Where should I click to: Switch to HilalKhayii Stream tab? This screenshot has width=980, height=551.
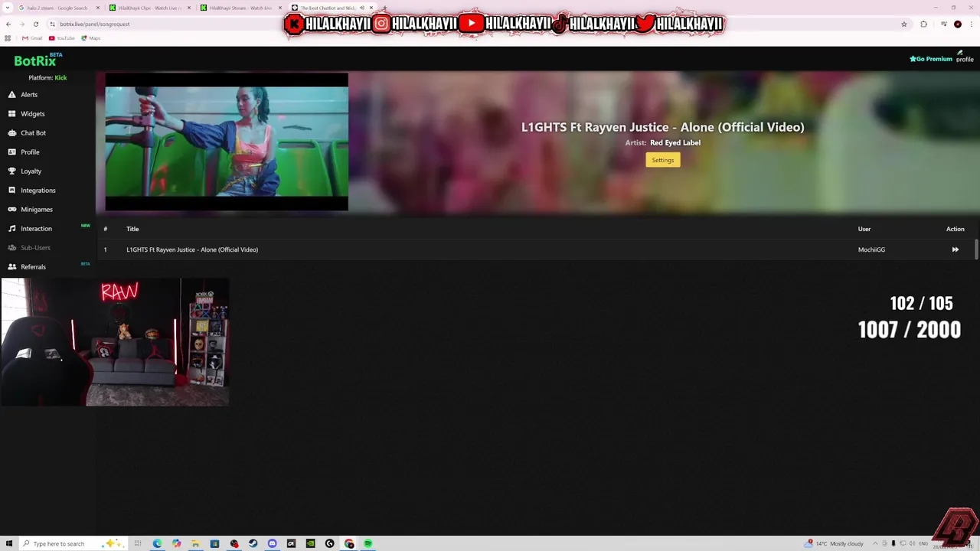tap(240, 8)
